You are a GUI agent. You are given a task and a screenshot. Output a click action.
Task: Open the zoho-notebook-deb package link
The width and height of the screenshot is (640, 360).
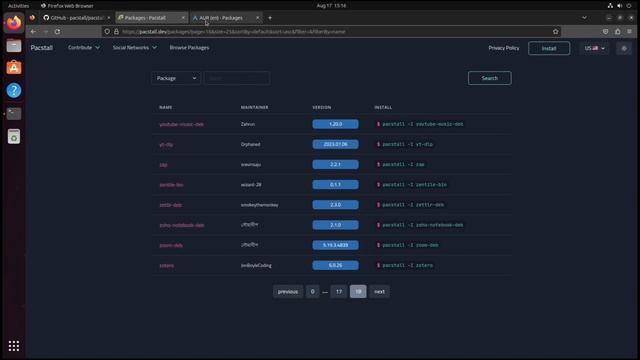point(182,225)
